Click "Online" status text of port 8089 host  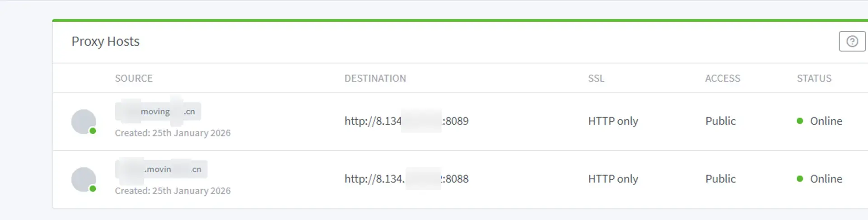point(826,121)
